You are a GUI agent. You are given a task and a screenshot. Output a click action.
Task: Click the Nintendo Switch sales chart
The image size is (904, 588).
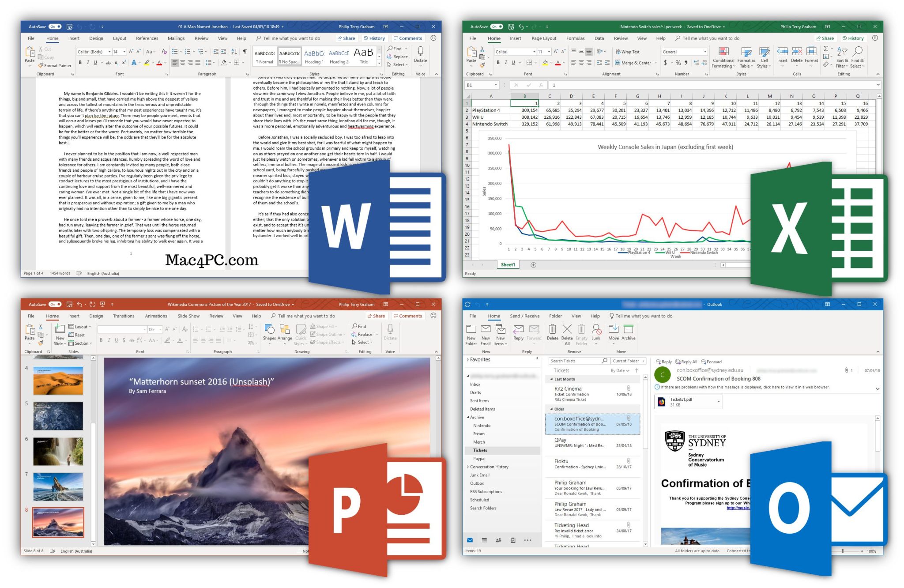tap(646, 198)
